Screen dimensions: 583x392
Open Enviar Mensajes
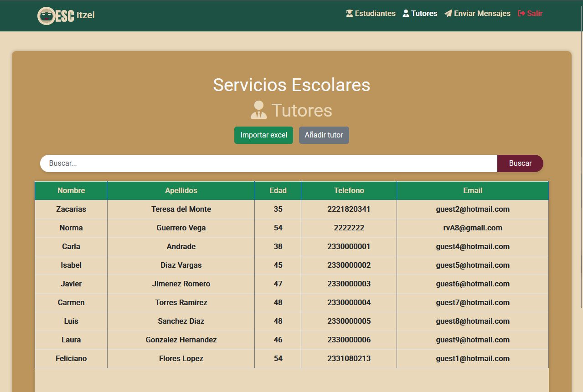481,13
